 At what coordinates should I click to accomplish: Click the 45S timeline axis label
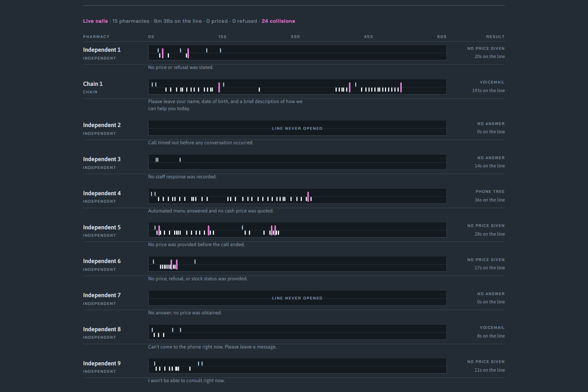click(368, 37)
